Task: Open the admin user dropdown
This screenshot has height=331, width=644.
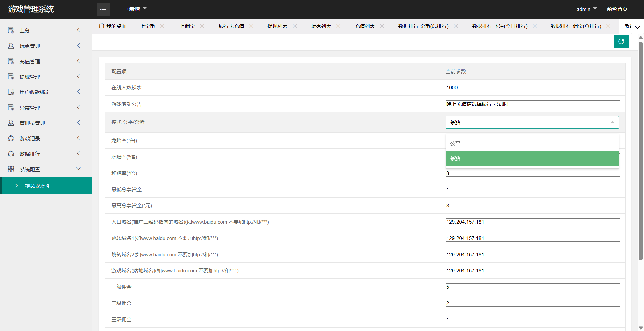Action: (x=586, y=9)
